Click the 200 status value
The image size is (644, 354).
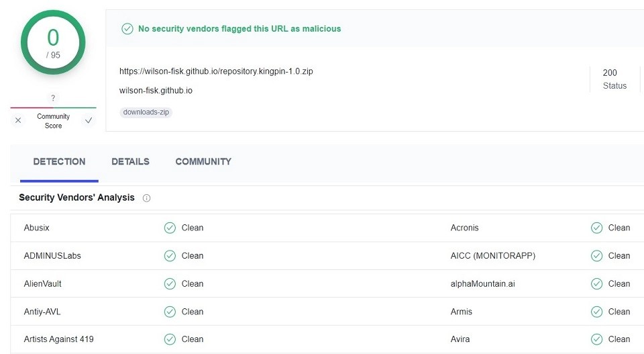(x=610, y=73)
